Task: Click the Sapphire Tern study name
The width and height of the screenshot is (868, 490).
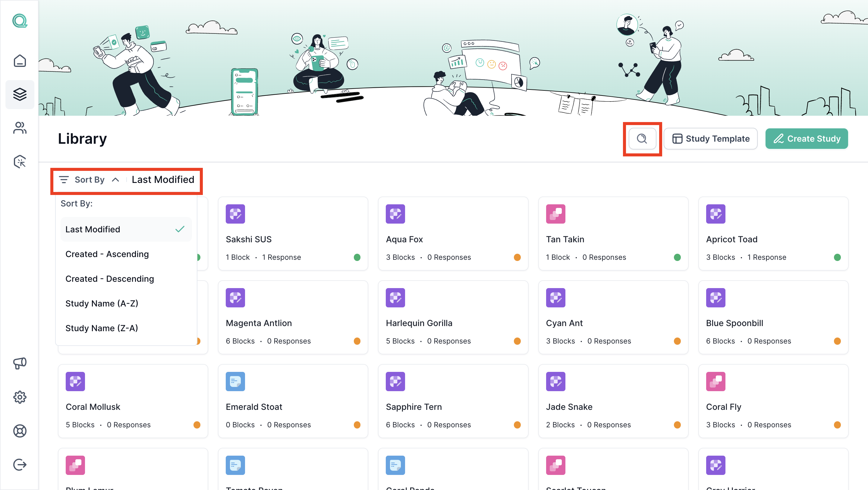Action: click(414, 407)
